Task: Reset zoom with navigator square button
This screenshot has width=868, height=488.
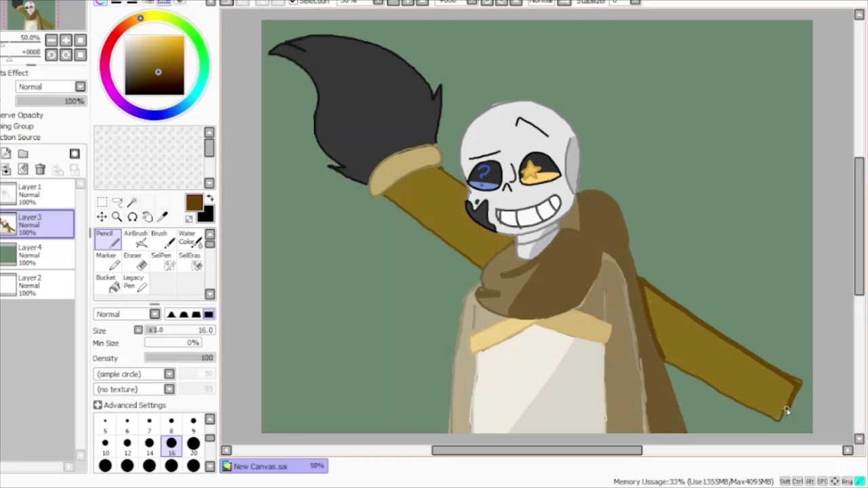Action: click(80, 40)
